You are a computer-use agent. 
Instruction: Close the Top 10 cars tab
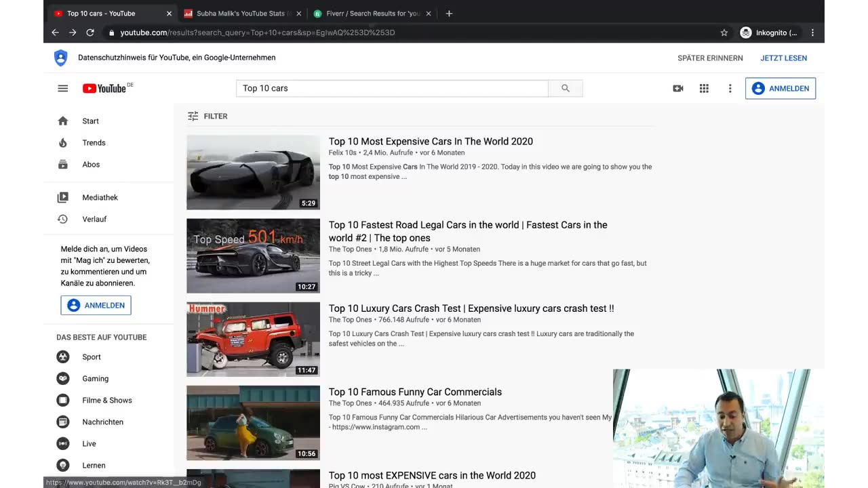click(169, 13)
